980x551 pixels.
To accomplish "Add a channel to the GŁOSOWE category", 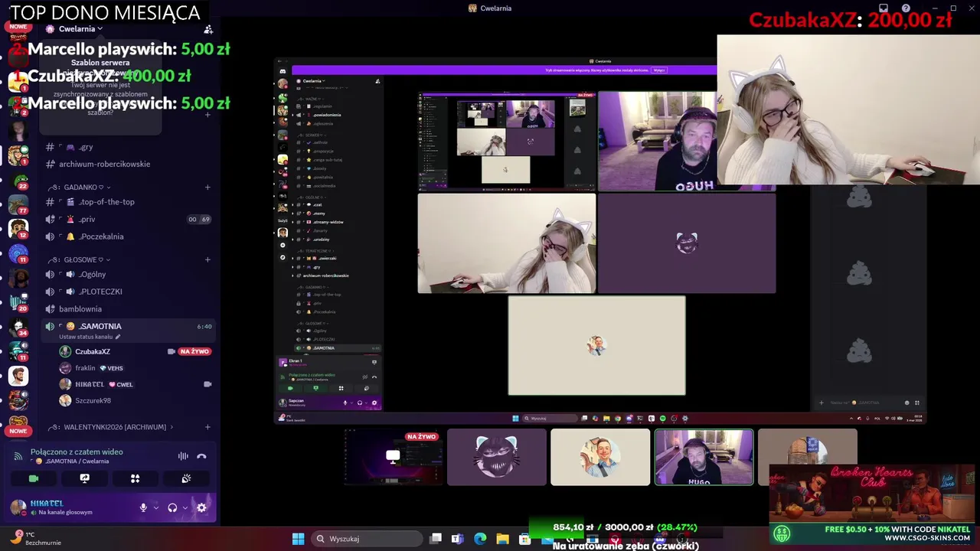I will 207,259.
